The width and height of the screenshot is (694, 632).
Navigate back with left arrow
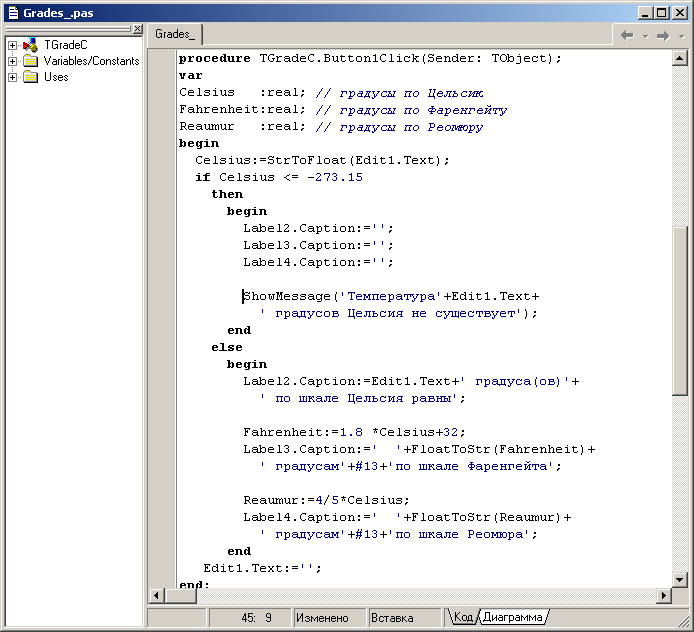click(x=627, y=35)
